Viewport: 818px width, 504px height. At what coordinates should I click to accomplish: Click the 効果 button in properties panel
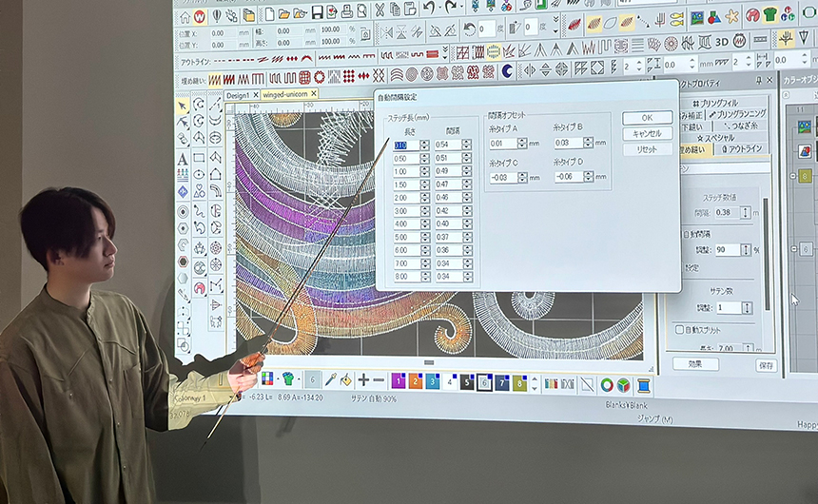point(695,363)
